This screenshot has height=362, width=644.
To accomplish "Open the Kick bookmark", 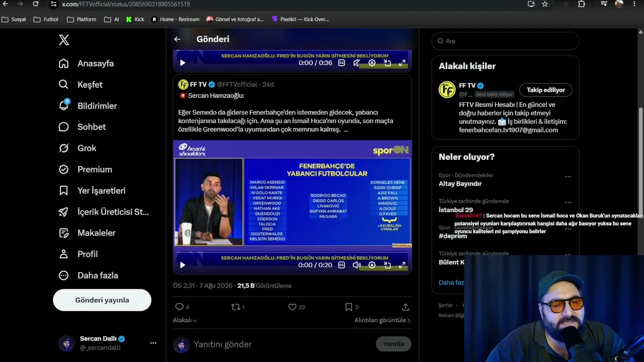I will coord(135,20).
